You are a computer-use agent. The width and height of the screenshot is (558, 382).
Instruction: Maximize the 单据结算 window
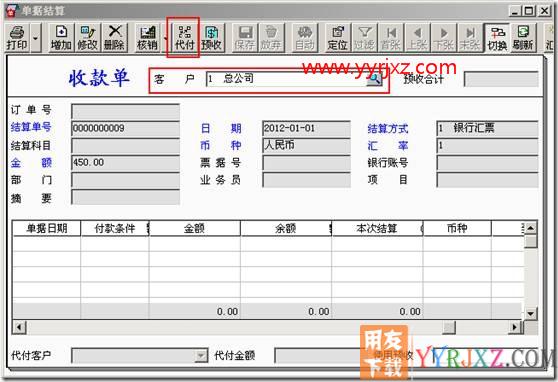[529, 11]
